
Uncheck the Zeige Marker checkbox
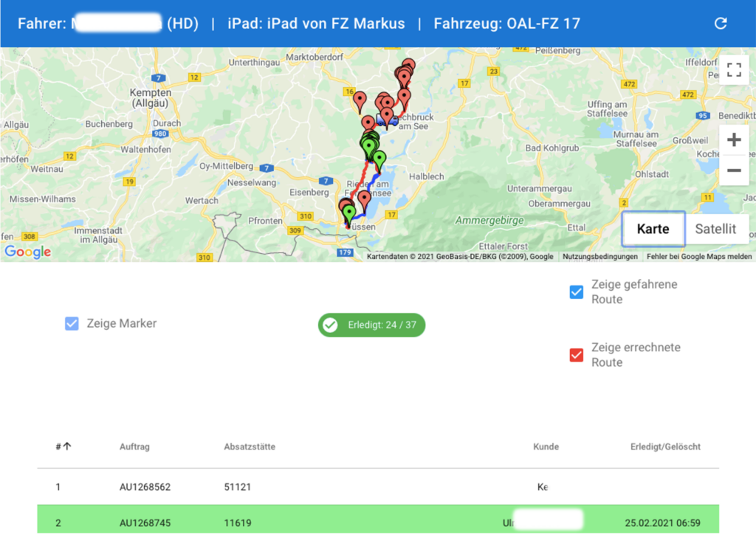[x=72, y=323]
